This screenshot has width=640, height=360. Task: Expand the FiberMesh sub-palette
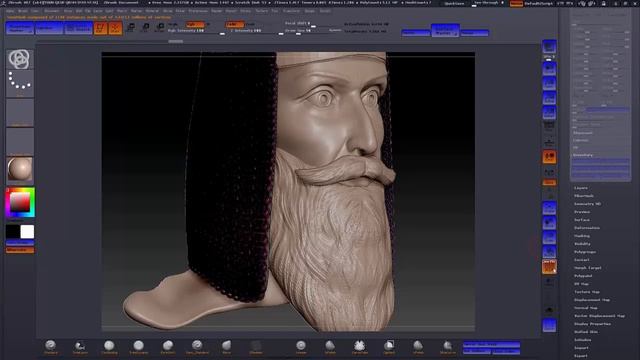click(584, 196)
